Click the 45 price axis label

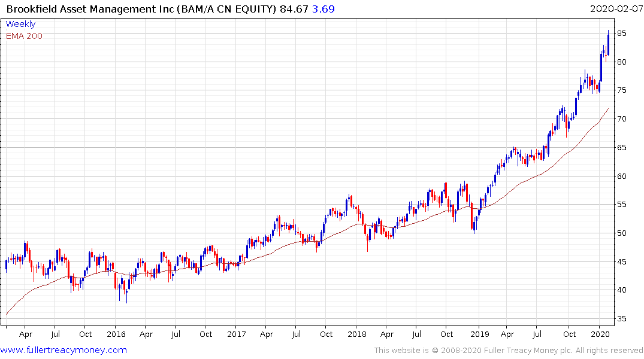tap(621, 261)
